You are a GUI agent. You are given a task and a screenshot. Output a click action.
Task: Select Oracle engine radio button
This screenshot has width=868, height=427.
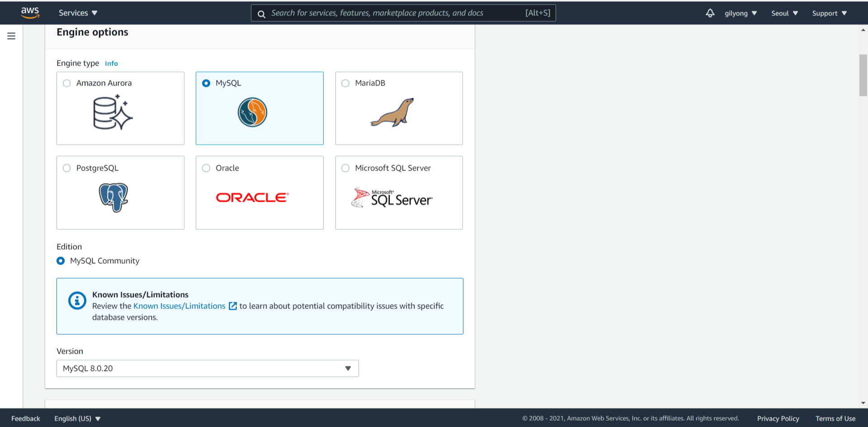coord(206,168)
